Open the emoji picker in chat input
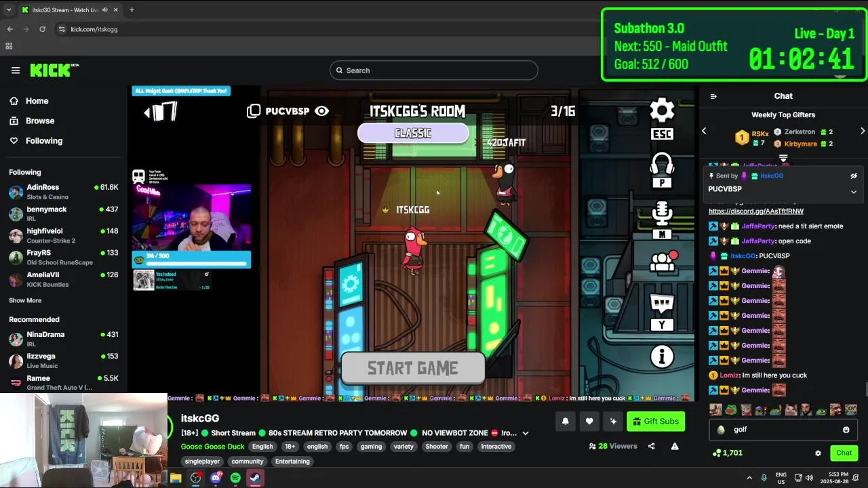The width and height of the screenshot is (868, 488). point(846,430)
